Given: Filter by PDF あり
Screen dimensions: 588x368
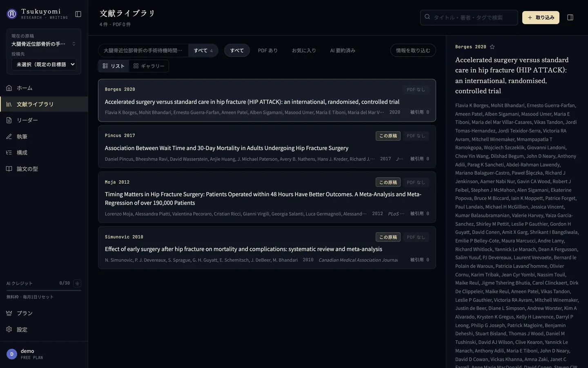Looking at the screenshot, I should click(x=268, y=51).
